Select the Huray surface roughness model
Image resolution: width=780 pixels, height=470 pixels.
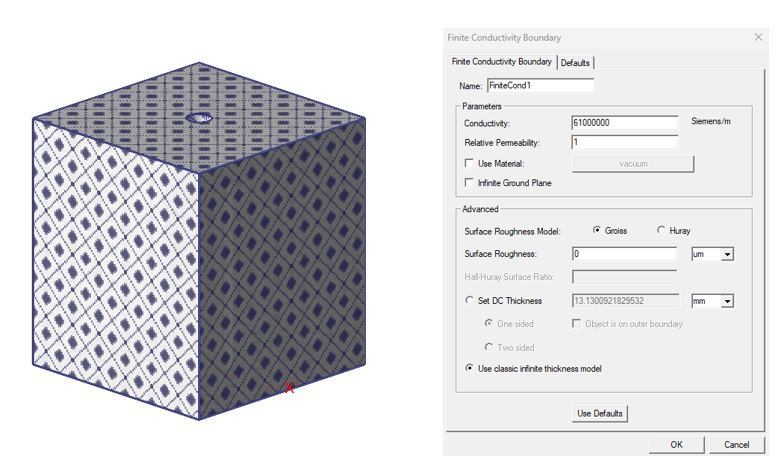click(661, 230)
